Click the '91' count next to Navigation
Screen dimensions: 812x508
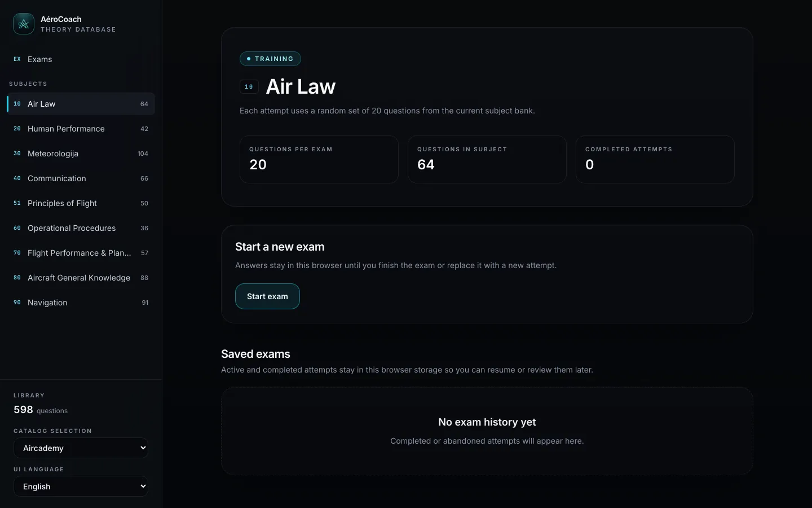pyautogui.click(x=145, y=303)
